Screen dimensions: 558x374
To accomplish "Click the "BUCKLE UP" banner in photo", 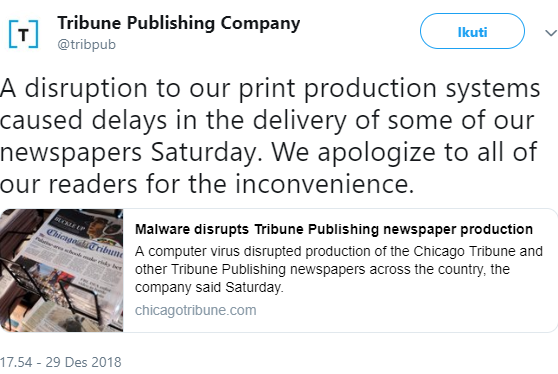I will pyautogui.click(x=68, y=223).
